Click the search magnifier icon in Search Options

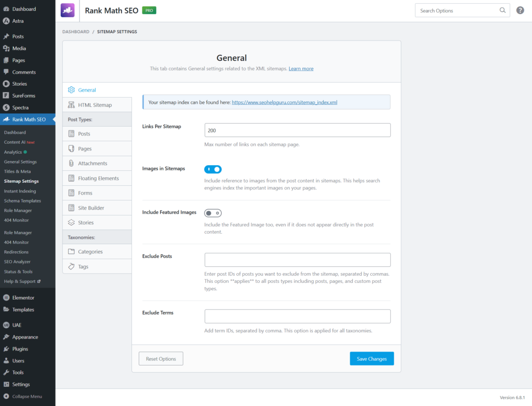[x=502, y=10]
